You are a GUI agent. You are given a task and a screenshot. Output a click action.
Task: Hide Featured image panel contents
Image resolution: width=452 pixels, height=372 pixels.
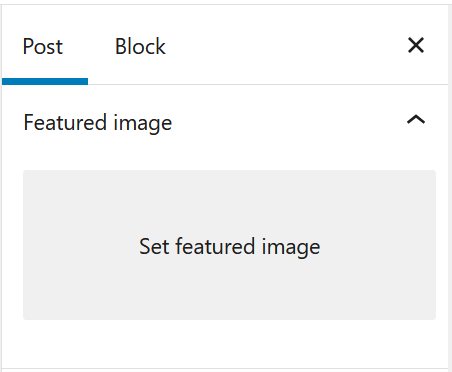point(416,119)
